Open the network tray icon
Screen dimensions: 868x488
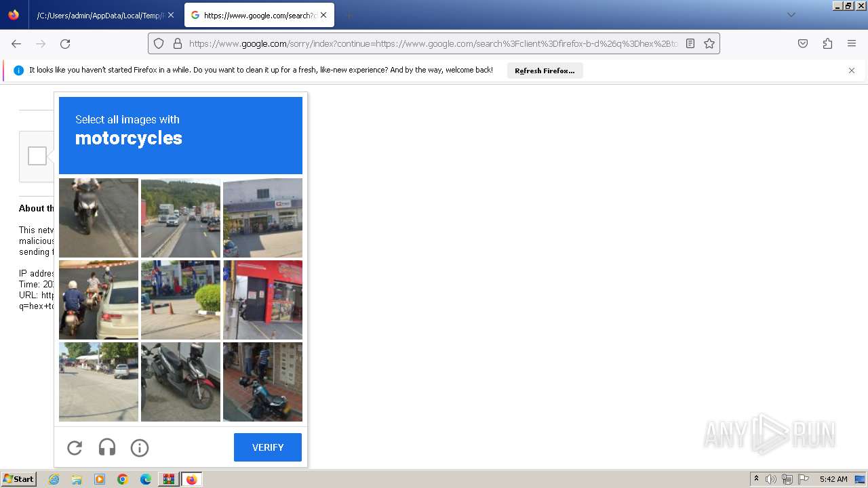tap(787, 479)
